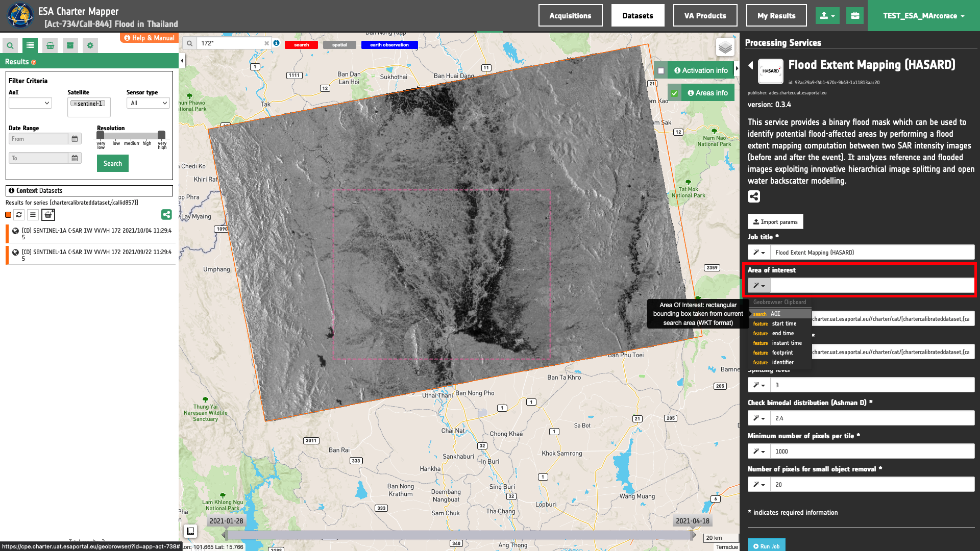Click the 2021-01-28 timeline start handle

pyautogui.click(x=224, y=535)
